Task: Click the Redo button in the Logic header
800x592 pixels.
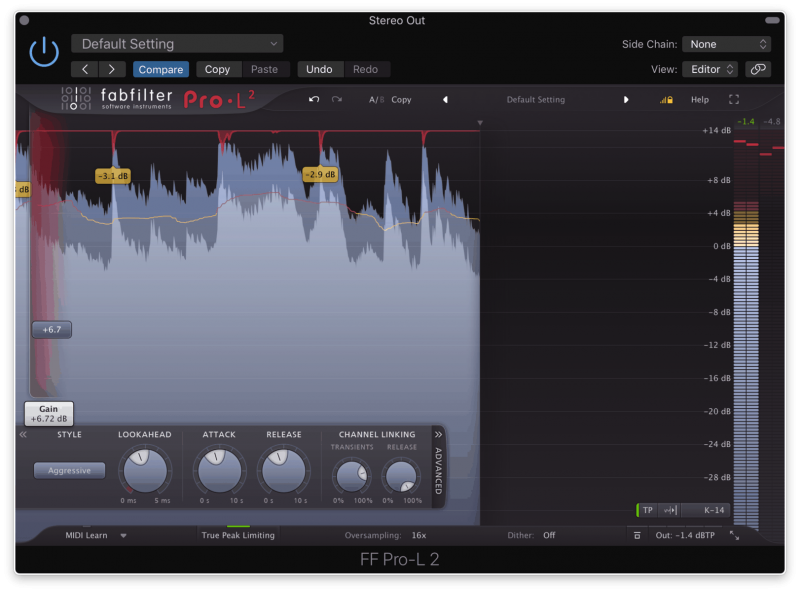Action: pos(365,69)
